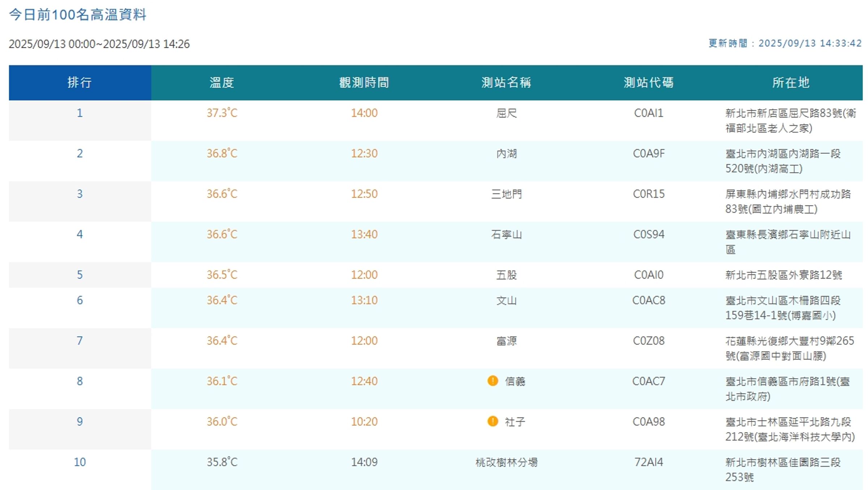Screen dimensions: 868x490
Task: Click the 所在地 column header
Action: (791, 83)
